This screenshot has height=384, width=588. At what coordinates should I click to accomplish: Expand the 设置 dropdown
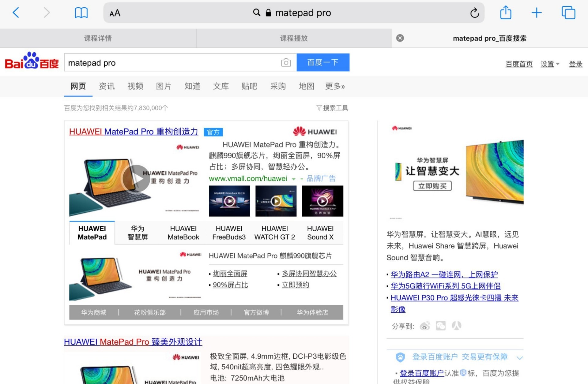(550, 64)
